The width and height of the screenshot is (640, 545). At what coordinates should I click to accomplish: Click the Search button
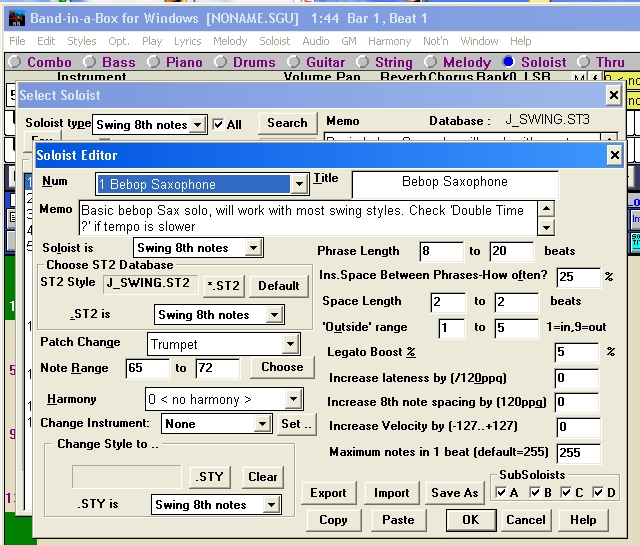(x=287, y=123)
